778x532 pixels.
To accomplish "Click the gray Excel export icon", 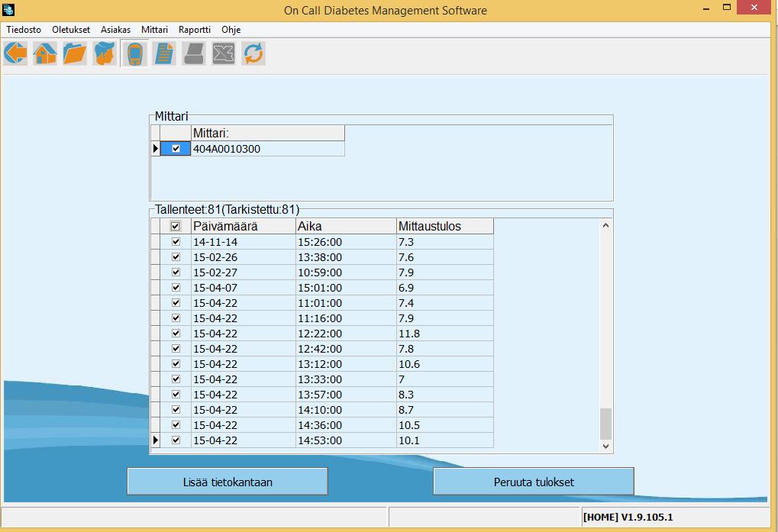I will click(224, 53).
